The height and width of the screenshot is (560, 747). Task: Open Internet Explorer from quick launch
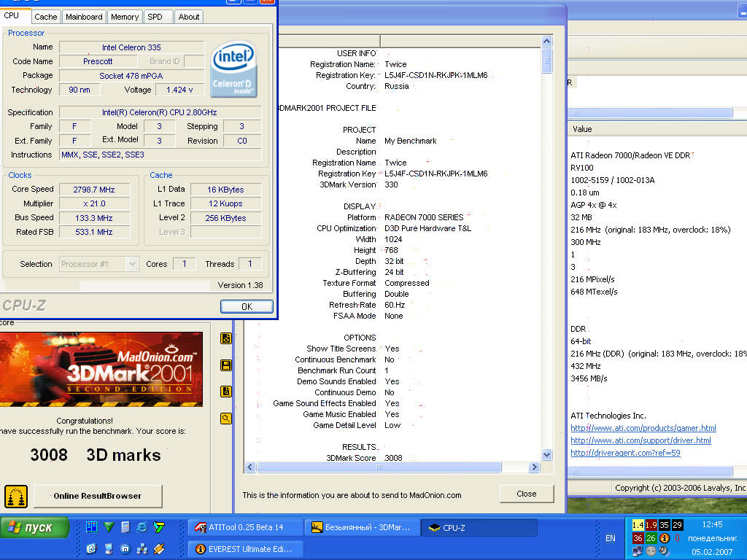point(142,526)
